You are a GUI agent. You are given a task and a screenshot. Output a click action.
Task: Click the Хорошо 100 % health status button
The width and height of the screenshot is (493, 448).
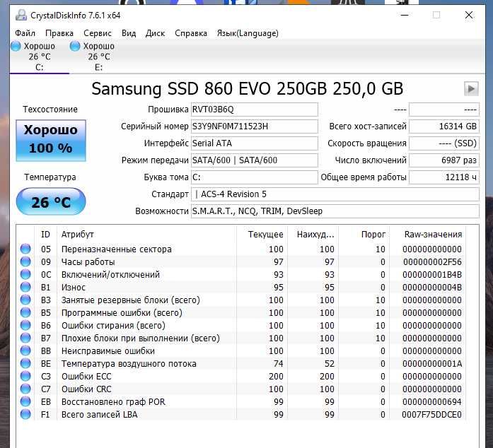51,141
